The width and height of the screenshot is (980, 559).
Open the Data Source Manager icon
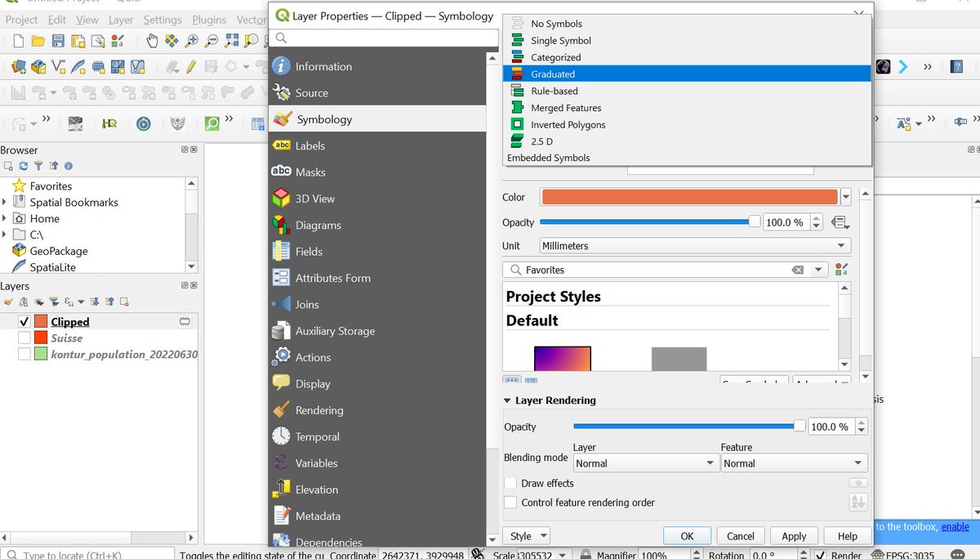pyautogui.click(x=18, y=67)
